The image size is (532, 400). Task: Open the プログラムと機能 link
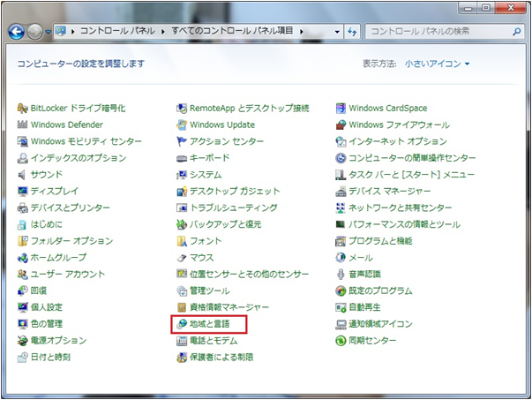(380, 241)
